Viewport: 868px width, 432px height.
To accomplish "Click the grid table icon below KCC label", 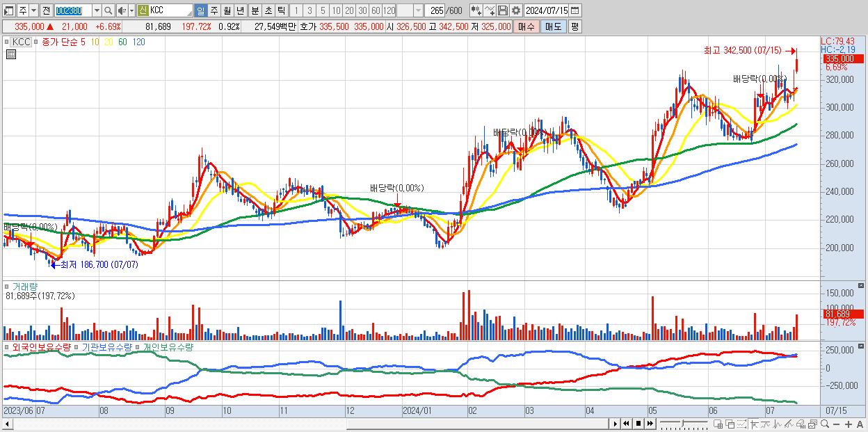I will click(x=11, y=54).
